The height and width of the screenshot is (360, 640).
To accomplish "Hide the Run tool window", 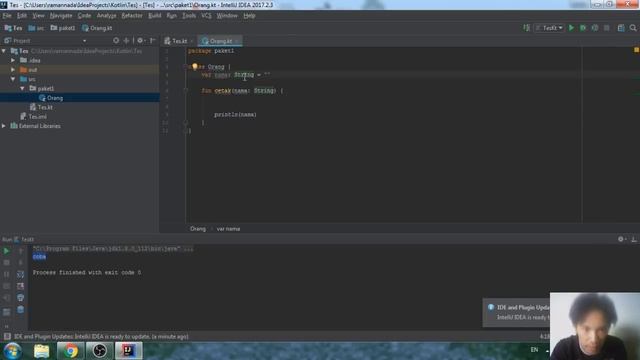I will pyautogui.click(x=634, y=239).
